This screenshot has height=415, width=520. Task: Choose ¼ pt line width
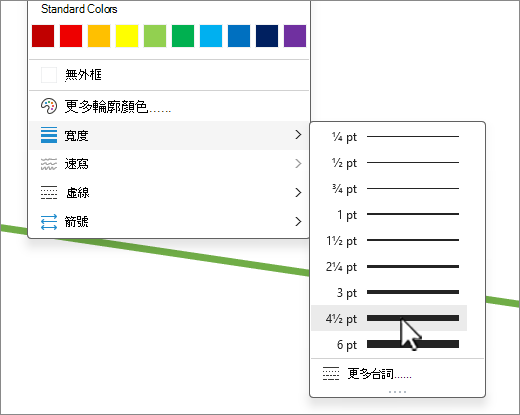(389, 137)
